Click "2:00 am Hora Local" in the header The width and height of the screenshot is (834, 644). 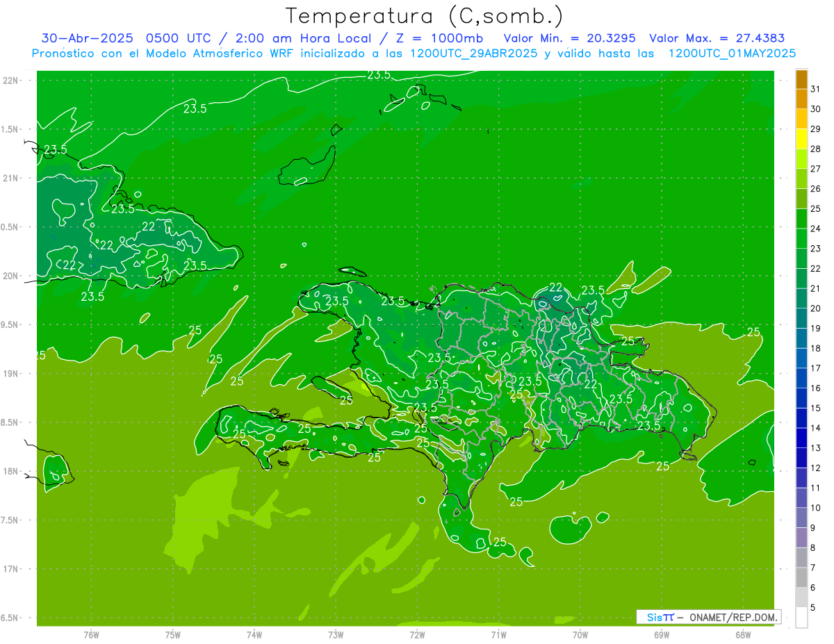click(304, 38)
